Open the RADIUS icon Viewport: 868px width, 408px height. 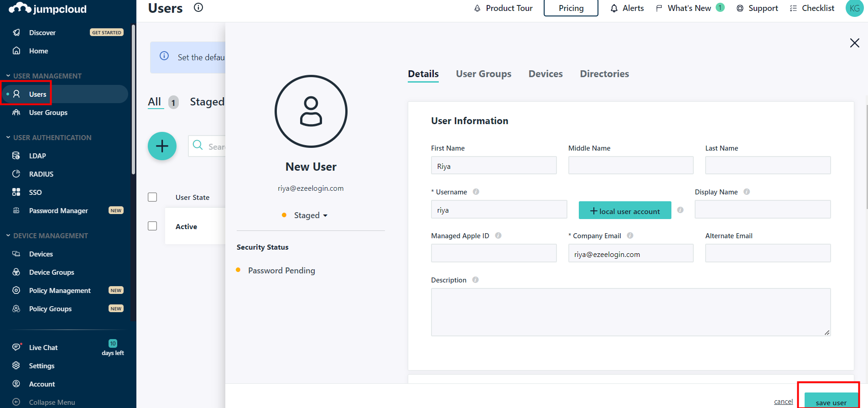[16, 174]
